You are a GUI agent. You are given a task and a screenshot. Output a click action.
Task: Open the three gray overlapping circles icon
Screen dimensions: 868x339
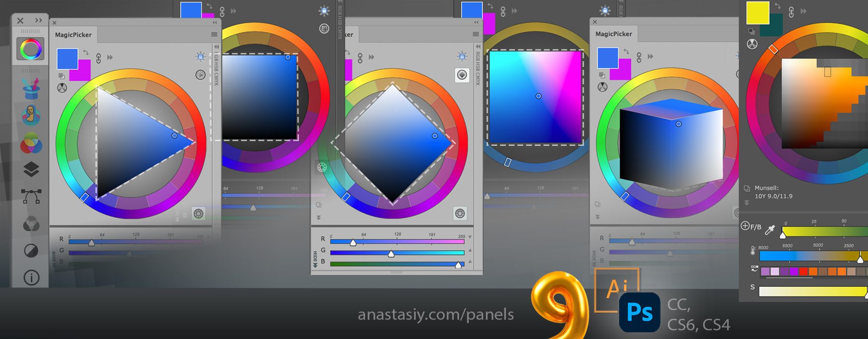coord(31,223)
